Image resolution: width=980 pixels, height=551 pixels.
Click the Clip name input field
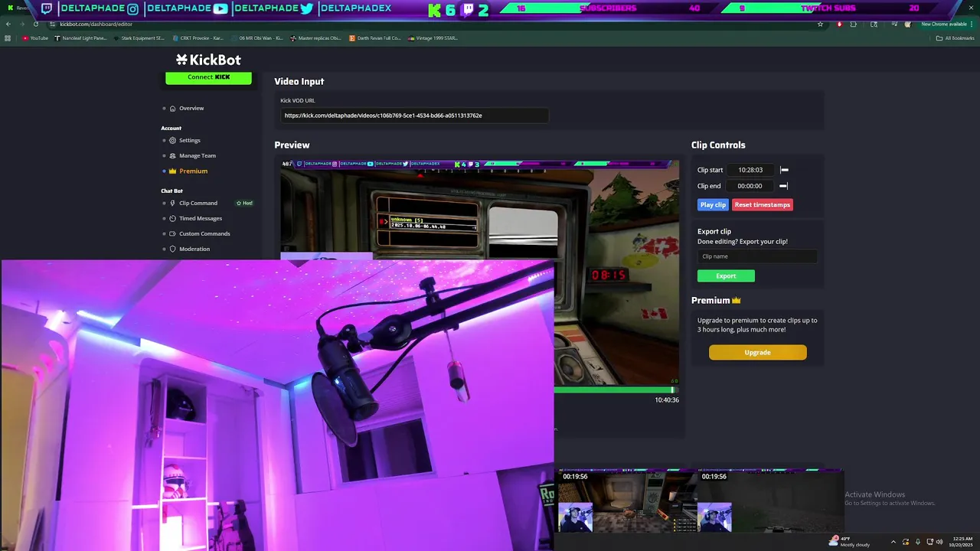(x=757, y=256)
